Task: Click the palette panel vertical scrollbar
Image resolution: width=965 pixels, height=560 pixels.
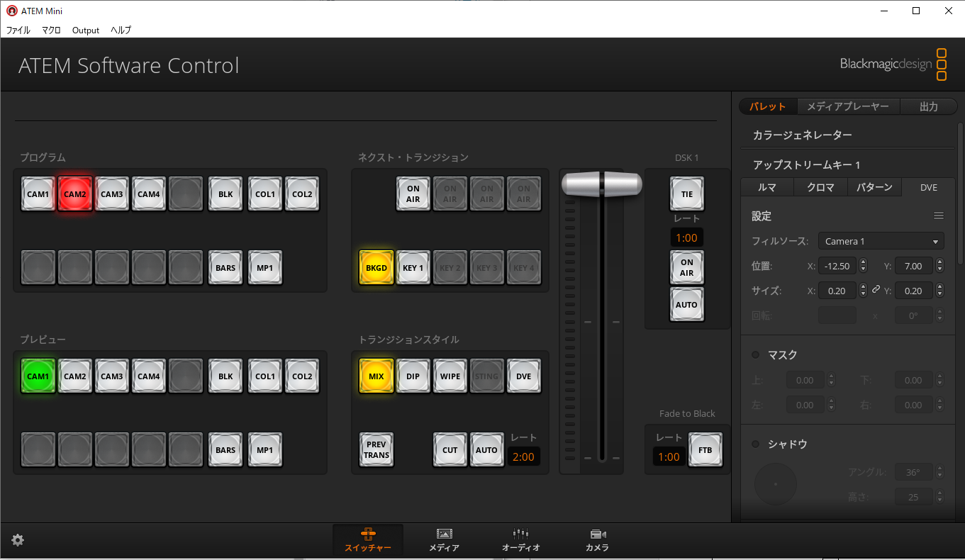Action: (961, 194)
